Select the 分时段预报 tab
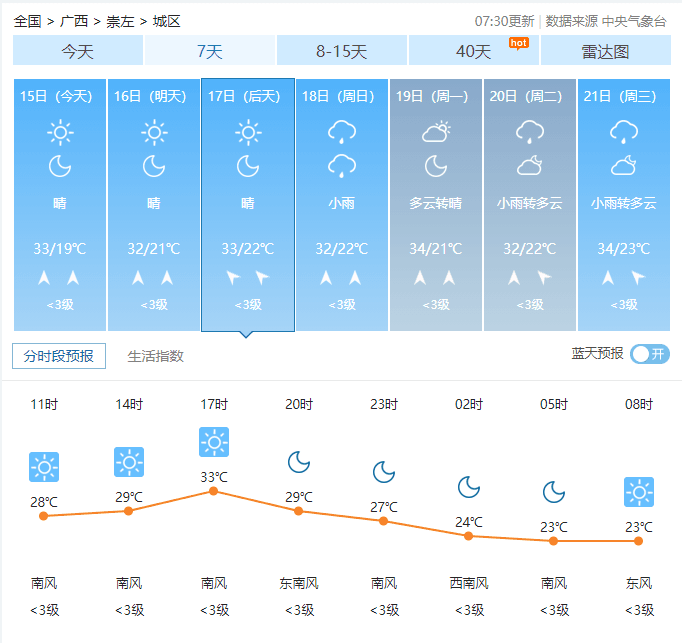The image size is (682, 643). [59, 356]
